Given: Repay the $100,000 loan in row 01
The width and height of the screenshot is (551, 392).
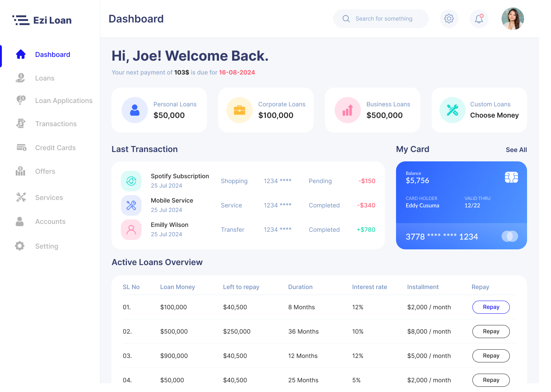Looking at the screenshot, I should pyautogui.click(x=491, y=307).
